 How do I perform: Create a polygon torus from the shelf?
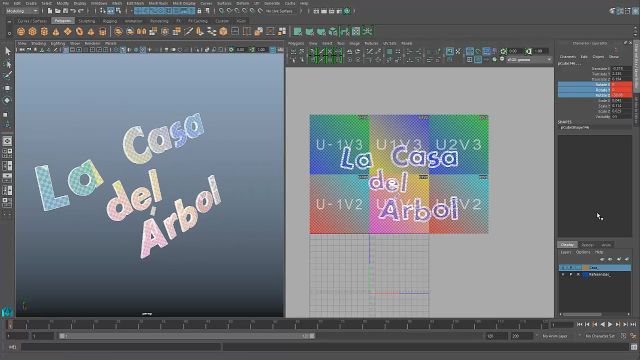(79, 31)
